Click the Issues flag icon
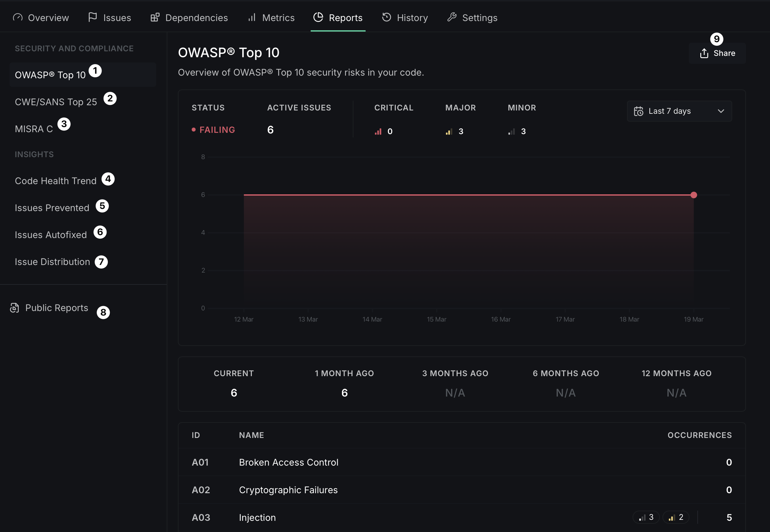Image resolution: width=770 pixels, height=532 pixels. click(x=92, y=17)
